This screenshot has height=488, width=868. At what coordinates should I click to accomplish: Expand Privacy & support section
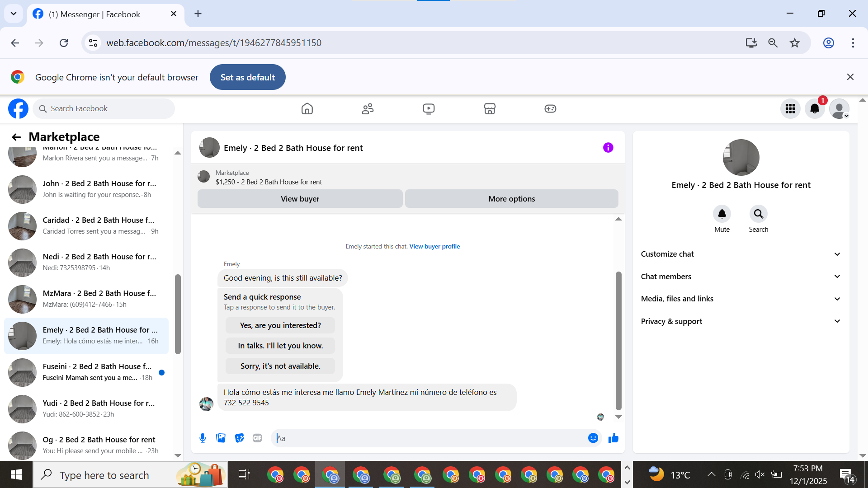(x=741, y=321)
